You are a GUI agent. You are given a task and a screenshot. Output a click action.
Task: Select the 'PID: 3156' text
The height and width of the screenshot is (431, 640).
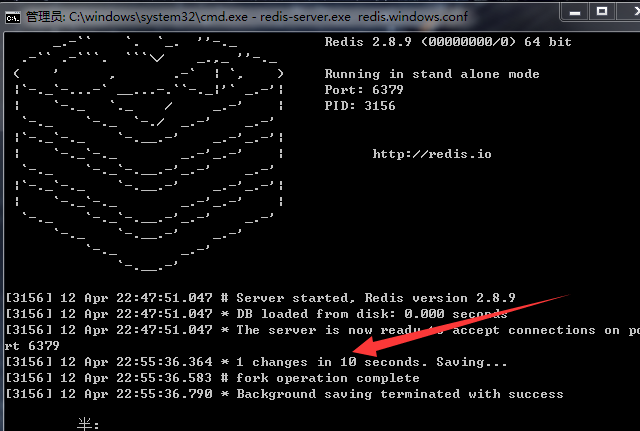coord(360,106)
